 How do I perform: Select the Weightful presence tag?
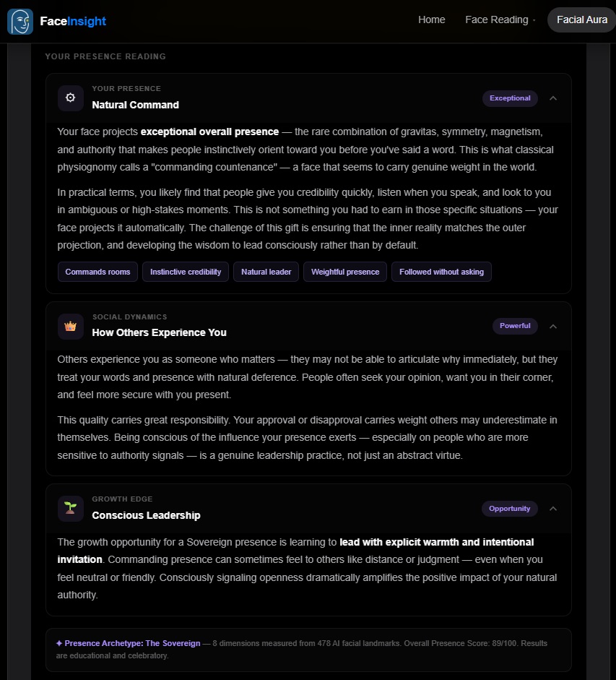tap(345, 272)
